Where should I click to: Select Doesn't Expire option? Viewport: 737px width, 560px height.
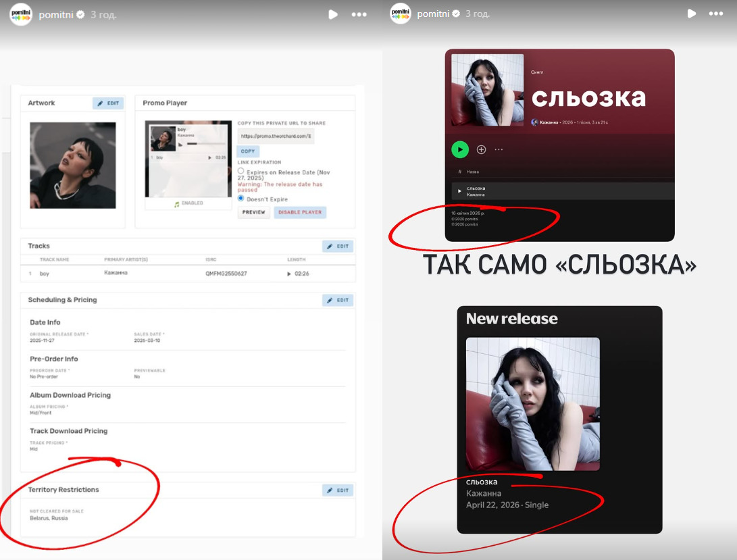pyautogui.click(x=241, y=199)
